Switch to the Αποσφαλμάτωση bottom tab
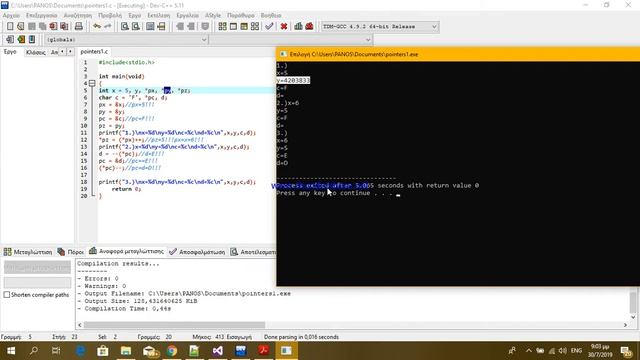 [x=197, y=252]
